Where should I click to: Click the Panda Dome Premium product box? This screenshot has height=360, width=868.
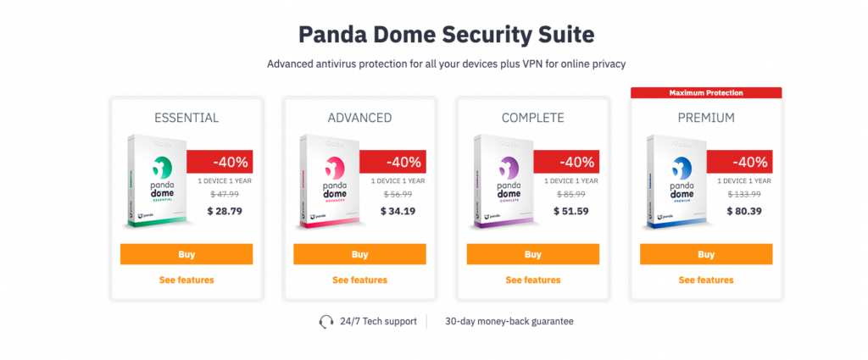tap(676, 181)
